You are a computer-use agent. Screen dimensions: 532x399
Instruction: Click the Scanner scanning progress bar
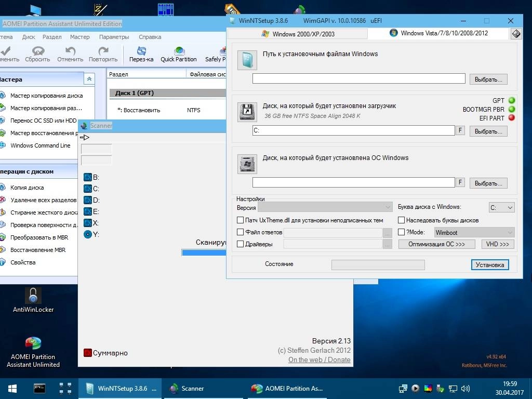[x=204, y=252]
